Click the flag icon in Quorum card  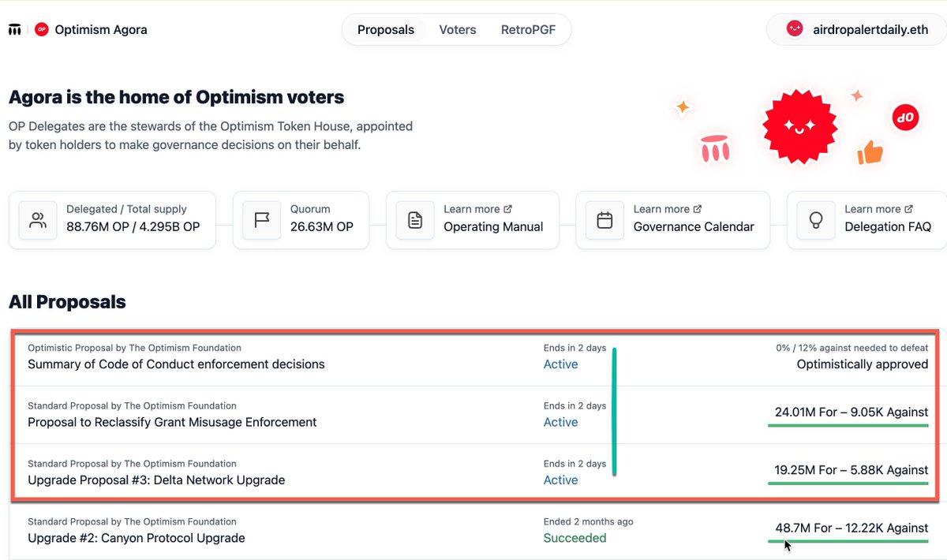(261, 220)
